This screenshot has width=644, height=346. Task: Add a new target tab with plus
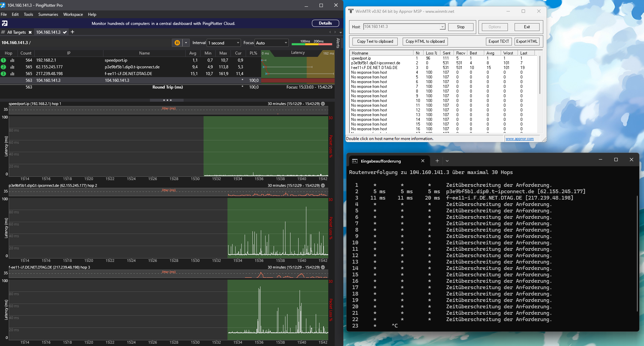72,32
